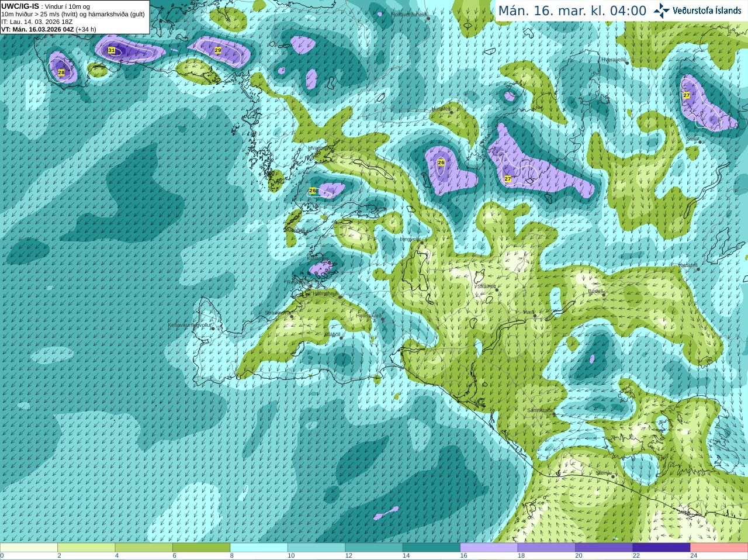Click the Hvanneyri station label
748x560 pixels.
[x=319, y=148]
